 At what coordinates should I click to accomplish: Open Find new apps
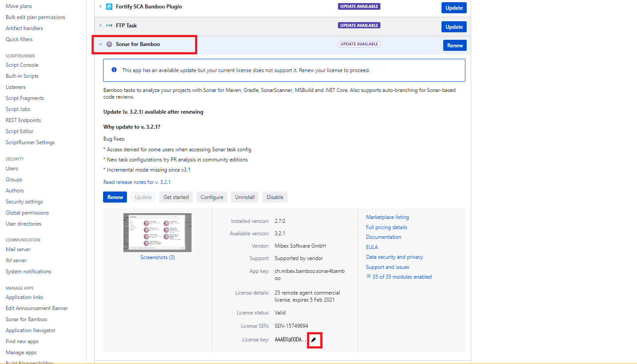22,341
